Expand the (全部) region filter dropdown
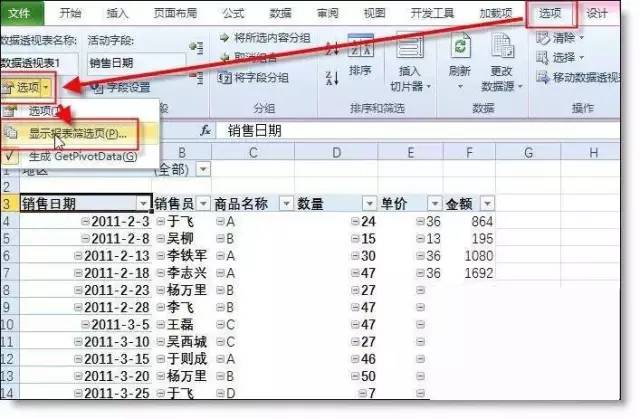Viewport: 640px width, 419px height. pos(203,168)
